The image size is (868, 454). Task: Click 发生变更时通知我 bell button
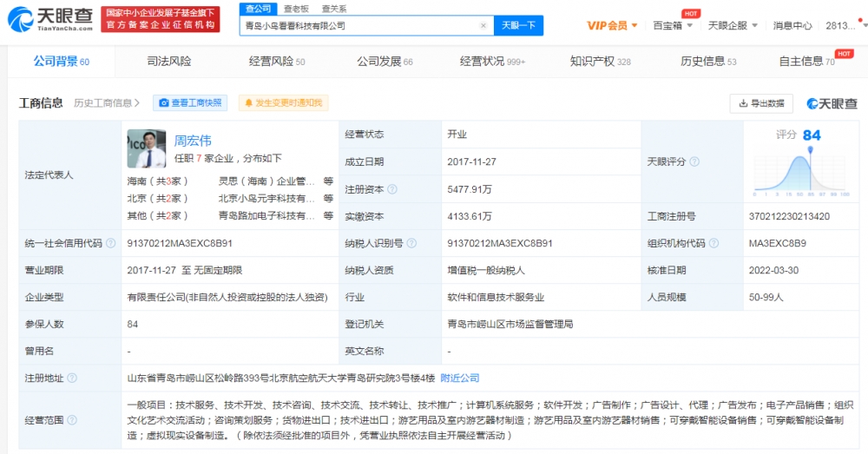[283, 103]
